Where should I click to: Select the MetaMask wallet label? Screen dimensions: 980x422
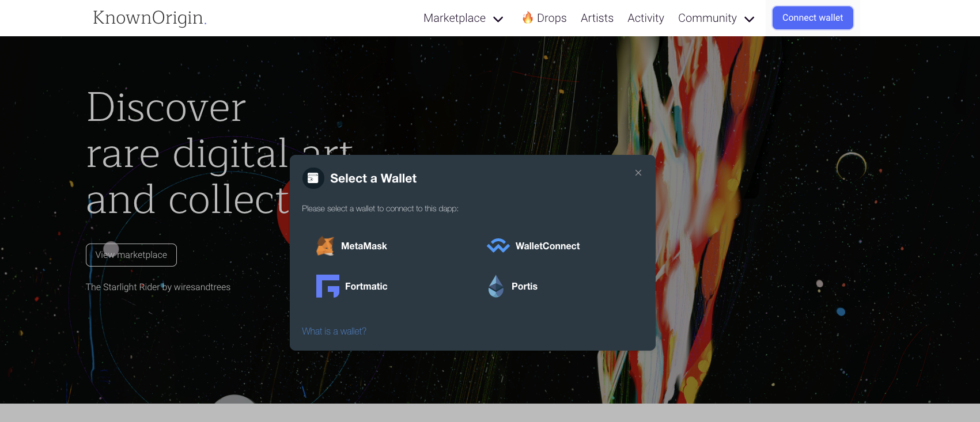pos(364,246)
